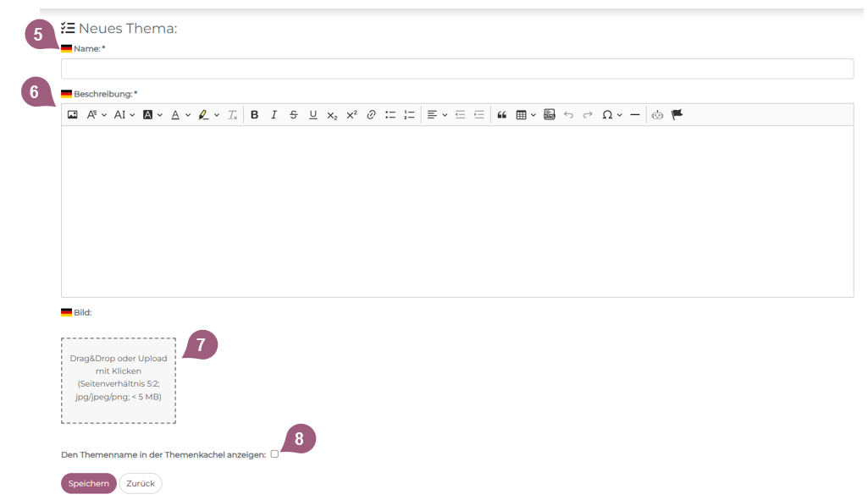The width and height of the screenshot is (868, 500).
Task: Enable showing theme name in theme tile
Action: (274, 454)
